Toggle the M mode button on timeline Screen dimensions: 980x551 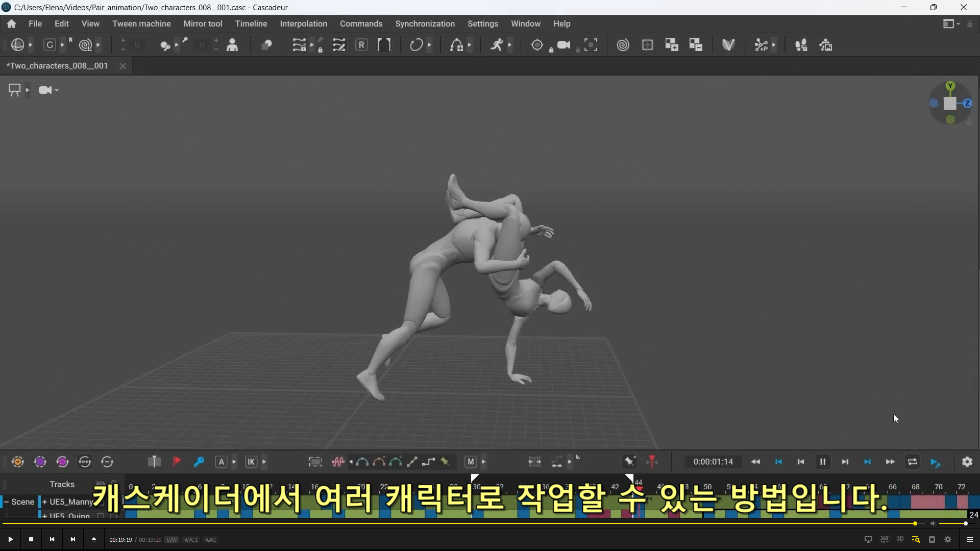[x=471, y=462]
